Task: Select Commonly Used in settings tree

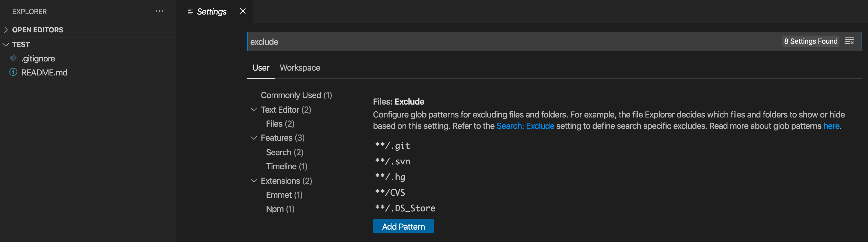Action: [296, 95]
